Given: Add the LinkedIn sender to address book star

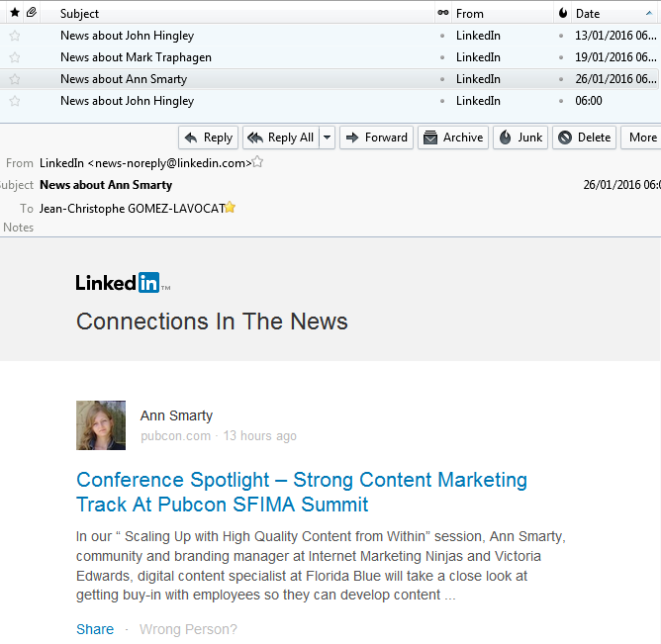Looking at the screenshot, I should [257, 162].
